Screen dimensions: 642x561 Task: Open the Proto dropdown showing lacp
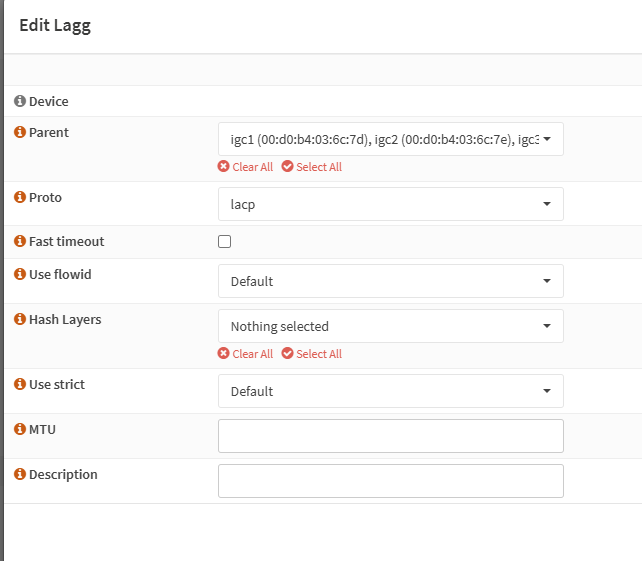(x=390, y=204)
